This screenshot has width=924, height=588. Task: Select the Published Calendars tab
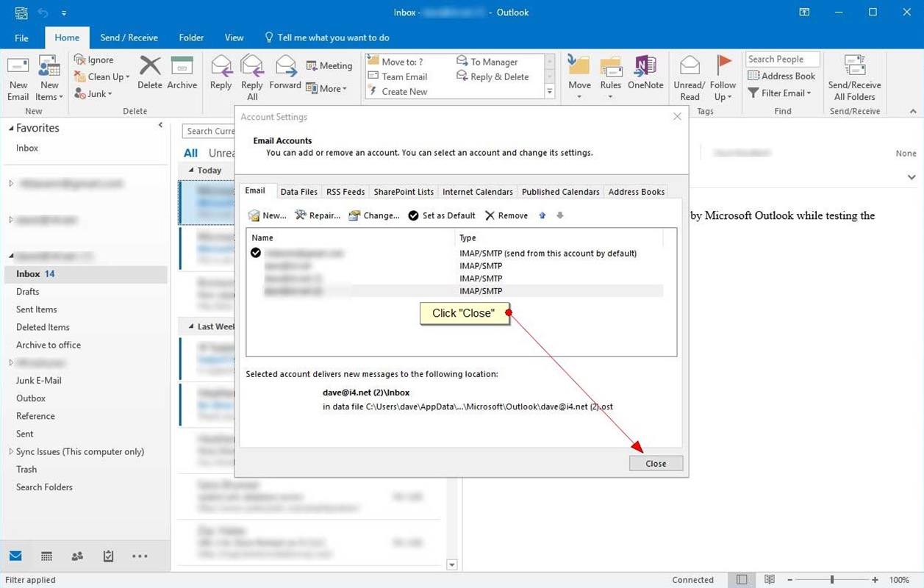(x=561, y=192)
